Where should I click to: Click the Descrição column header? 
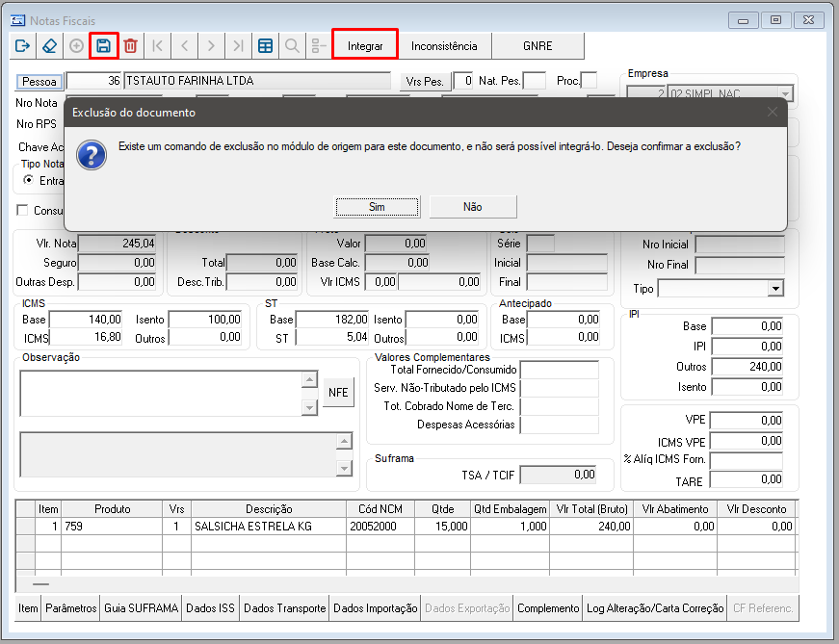[x=269, y=508]
